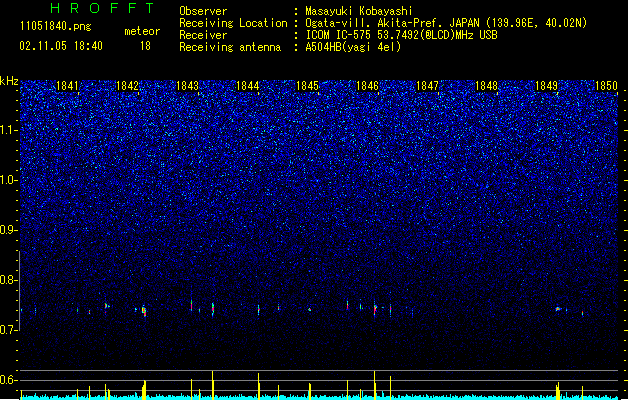Viewport: 629px width, 400px height.
Task: Click the 0.7 kHz axis label
Action: pos(9,330)
